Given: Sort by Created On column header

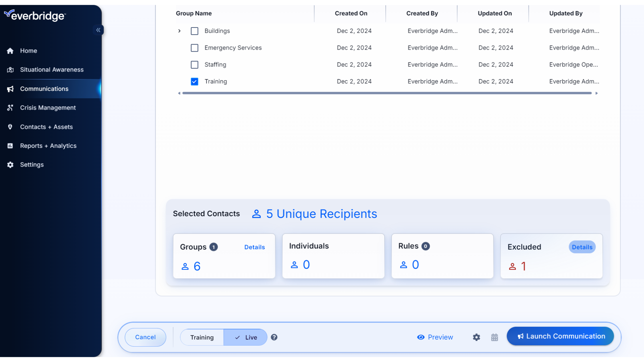Looking at the screenshot, I should [x=351, y=13].
